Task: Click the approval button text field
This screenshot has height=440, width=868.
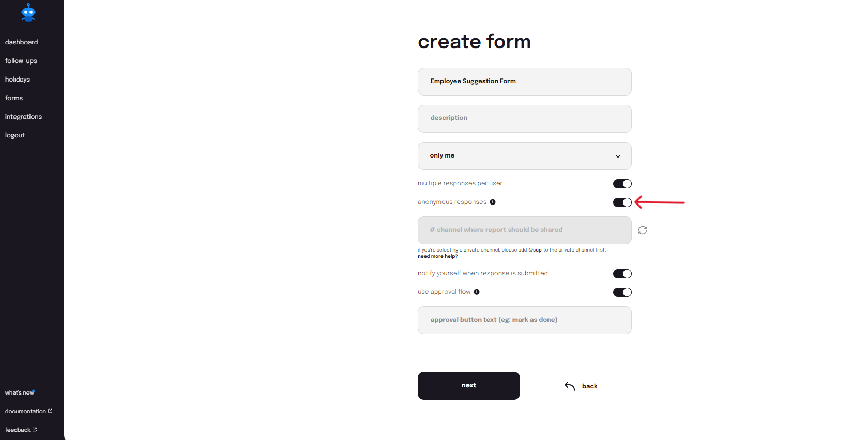Action: (525, 320)
